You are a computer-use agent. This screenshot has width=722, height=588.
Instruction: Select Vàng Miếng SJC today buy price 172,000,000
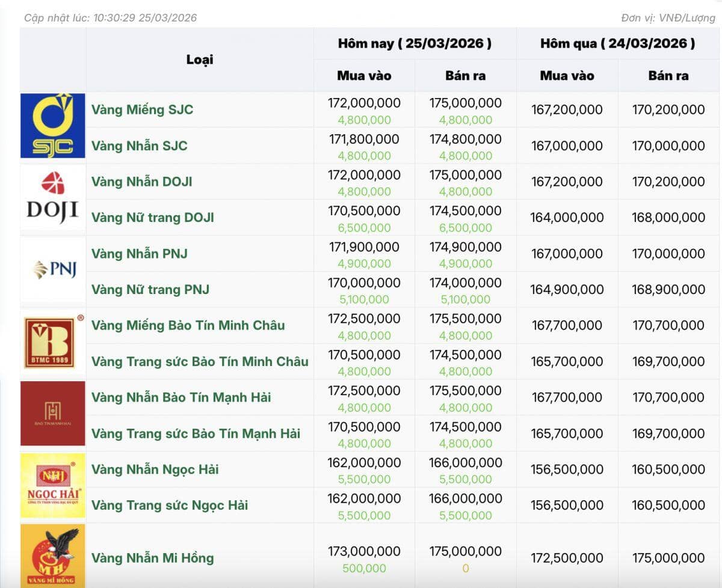[364, 103]
